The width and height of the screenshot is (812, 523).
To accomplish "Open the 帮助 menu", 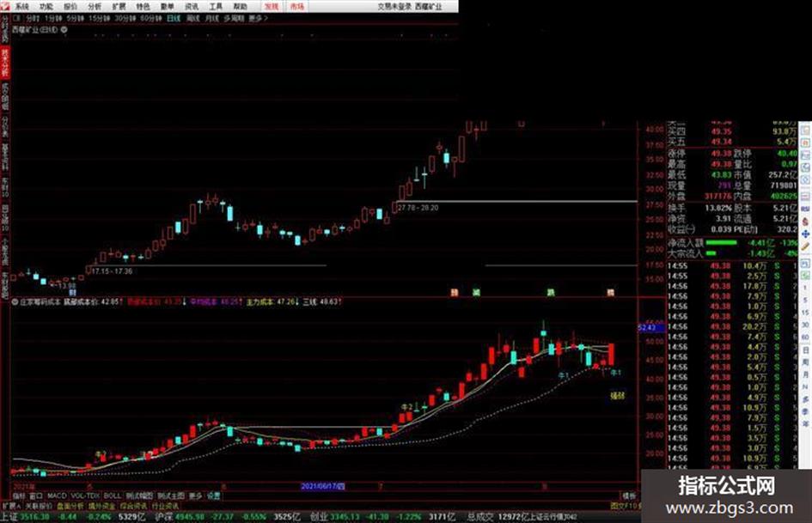I will click(x=240, y=7).
